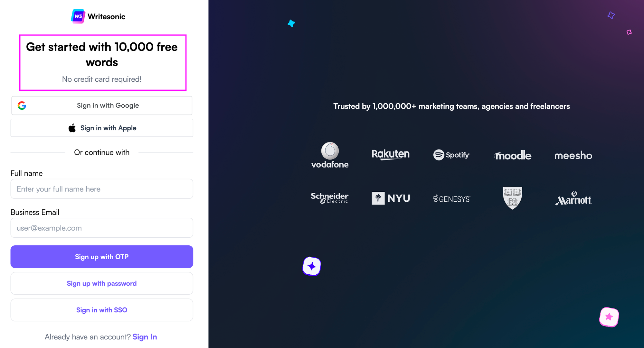Click the Sign in with Apple button
The width and height of the screenshot is (644, 348).
(102, 128)
